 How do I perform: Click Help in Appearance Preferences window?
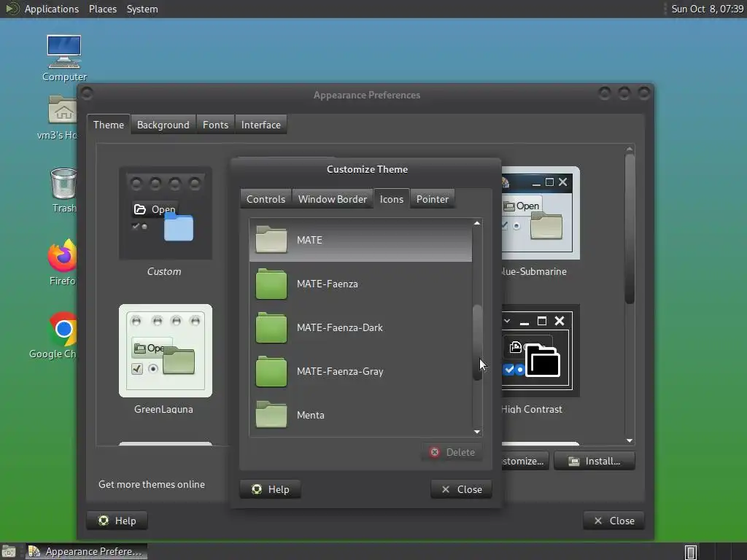pyautogui.click(x=117, y=521)
